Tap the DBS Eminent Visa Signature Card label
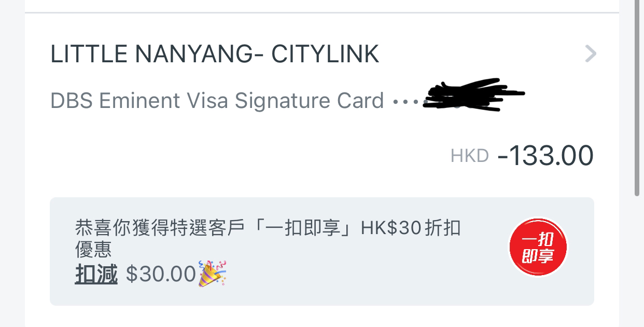Image resolution: width=644 pixels, height=327 pixels. coord(217,101)
